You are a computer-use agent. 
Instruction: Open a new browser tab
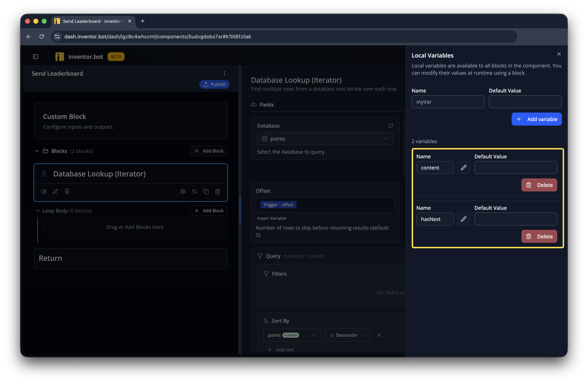[x=143, y=21]
